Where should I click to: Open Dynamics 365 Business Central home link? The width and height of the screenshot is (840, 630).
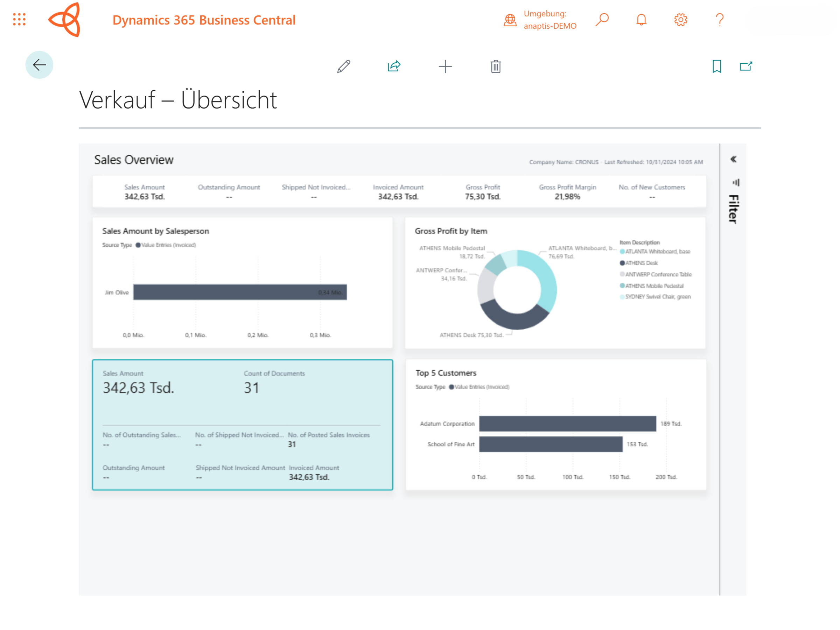coord(204,20)
